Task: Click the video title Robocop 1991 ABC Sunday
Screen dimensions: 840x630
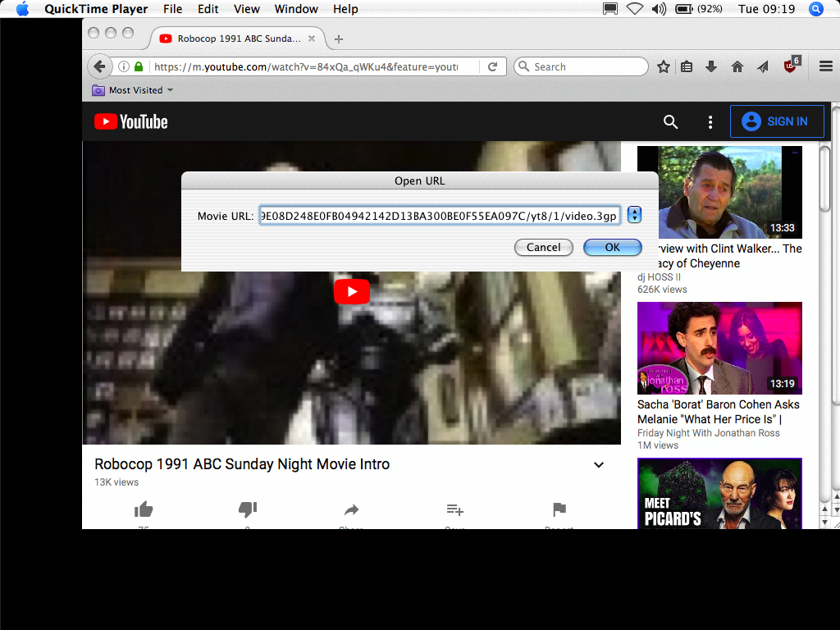Action: (242, 464)
